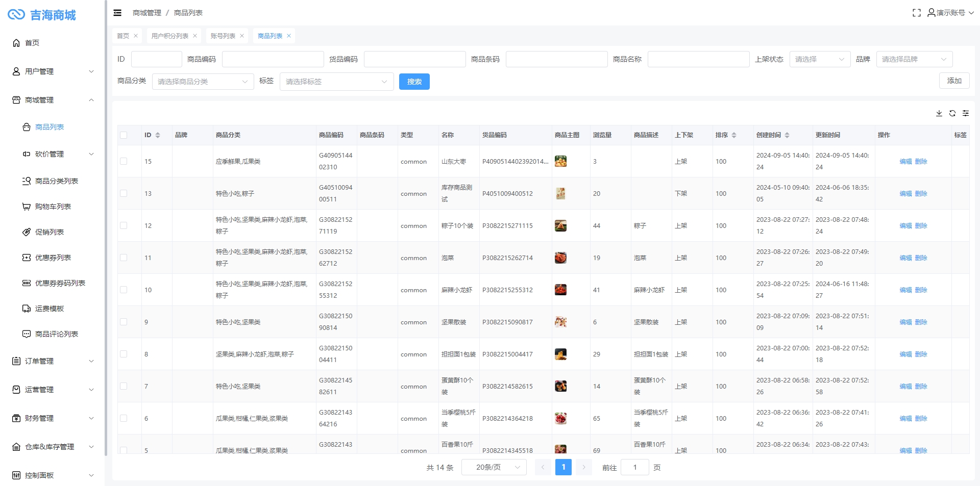Toggle fullscreen mode icon
The width and height of the screenshot is (980, 486).
(x=916, y=13)
